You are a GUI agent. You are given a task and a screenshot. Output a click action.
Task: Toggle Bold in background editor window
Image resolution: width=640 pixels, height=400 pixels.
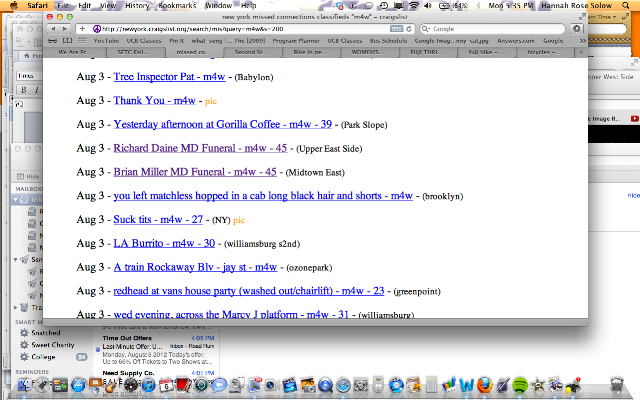(x=23, y=90)
